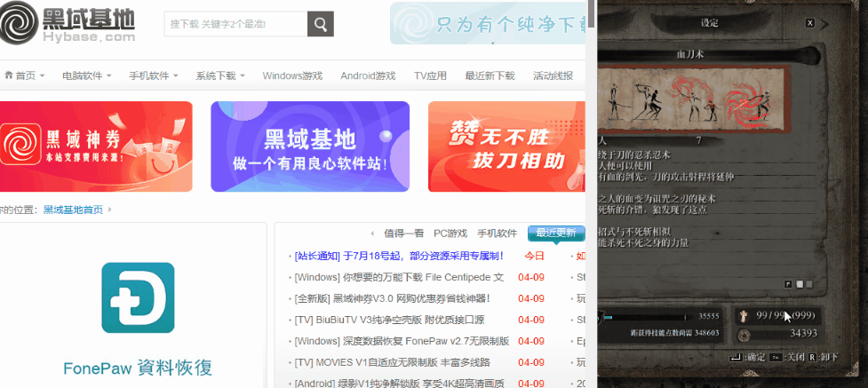
Task: Open the FonePaw 資料恢復 title
Action: 138,368
